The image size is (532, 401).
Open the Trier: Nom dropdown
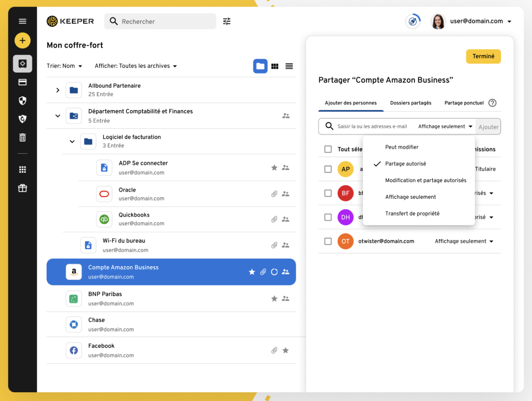(64, 66)
